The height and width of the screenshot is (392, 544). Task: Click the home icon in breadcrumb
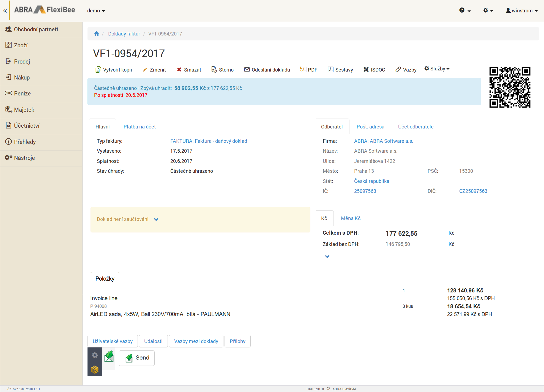pos(96,34)
